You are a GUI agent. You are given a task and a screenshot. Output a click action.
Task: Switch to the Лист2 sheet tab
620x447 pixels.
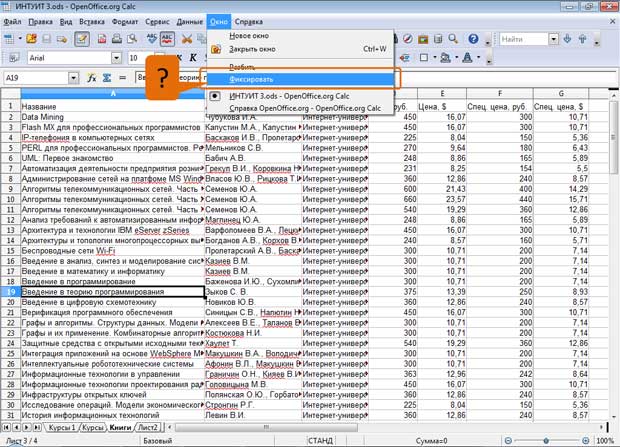tap(148, 428)
